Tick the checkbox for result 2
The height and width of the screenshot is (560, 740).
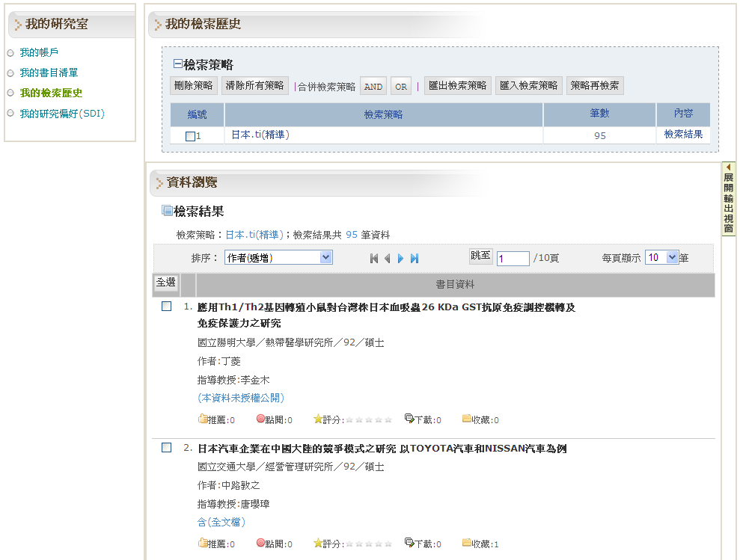167,448
